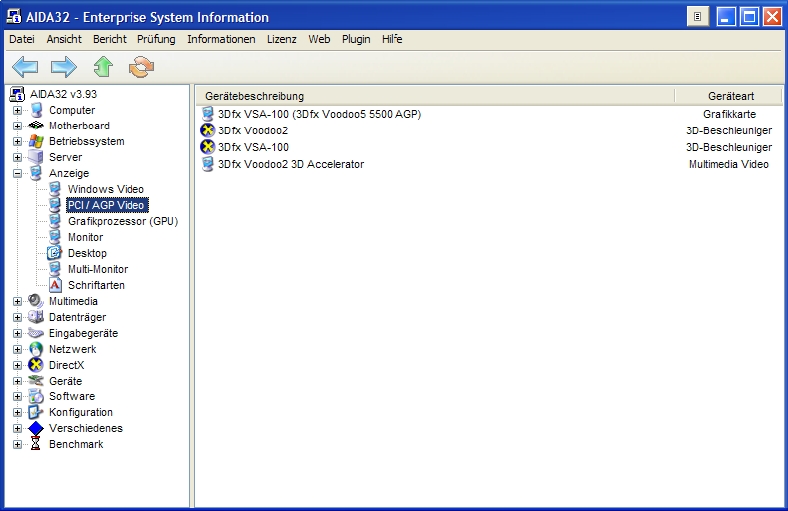Screen dimensions: 788x511
Task: Expand the DirectX tree node
Action: coord(18,365)
